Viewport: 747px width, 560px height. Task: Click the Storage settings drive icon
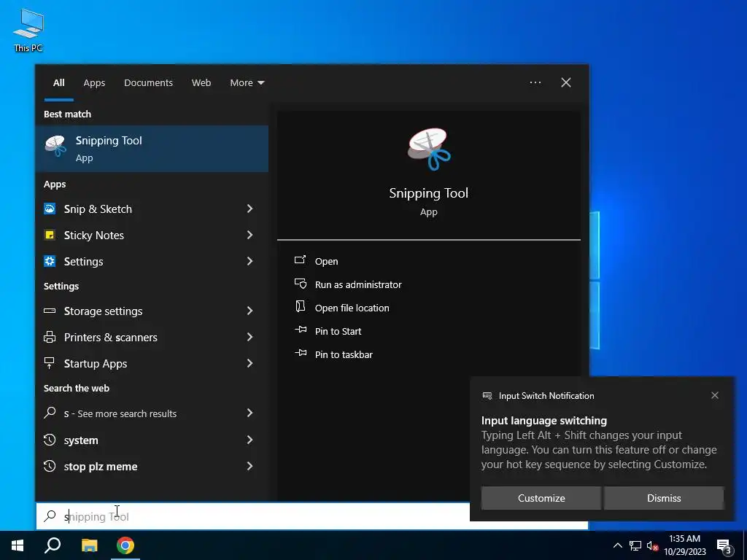tap(50, 311)
